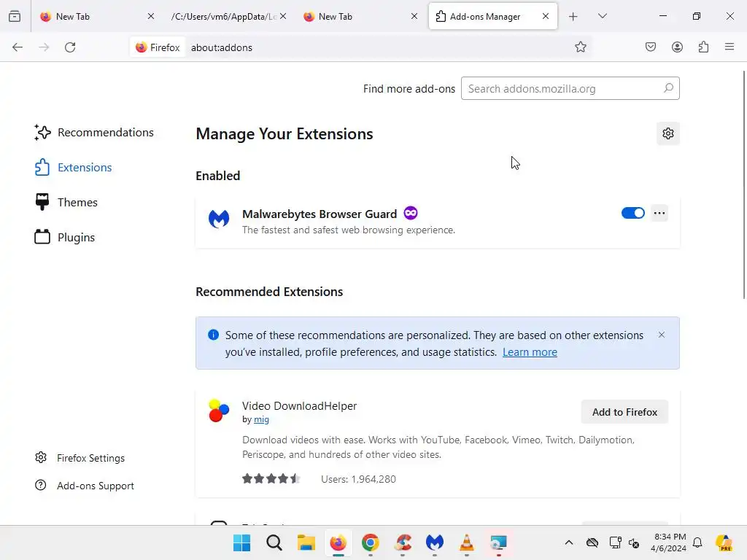Open the gear tools for all add-ons
Image resolution: width=747 pixels, height=560 pixels.
[668, 133]
